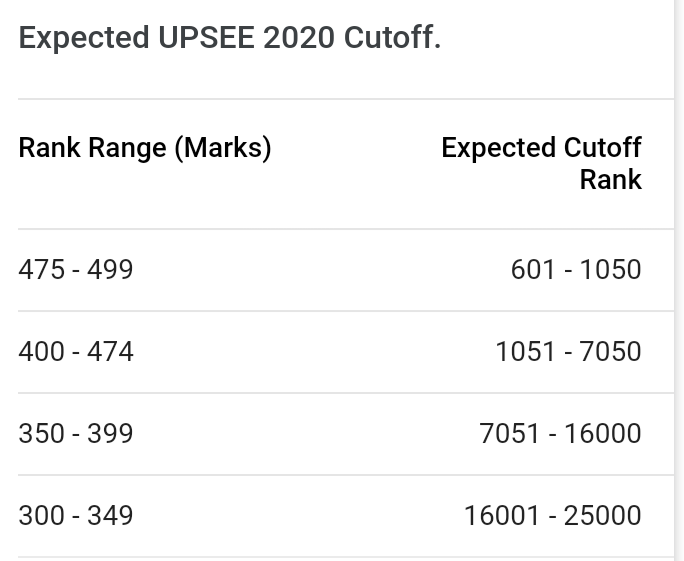Click the cutoff rank 1050
Viewport: 684px width, 561px height.
click(610, 270)
